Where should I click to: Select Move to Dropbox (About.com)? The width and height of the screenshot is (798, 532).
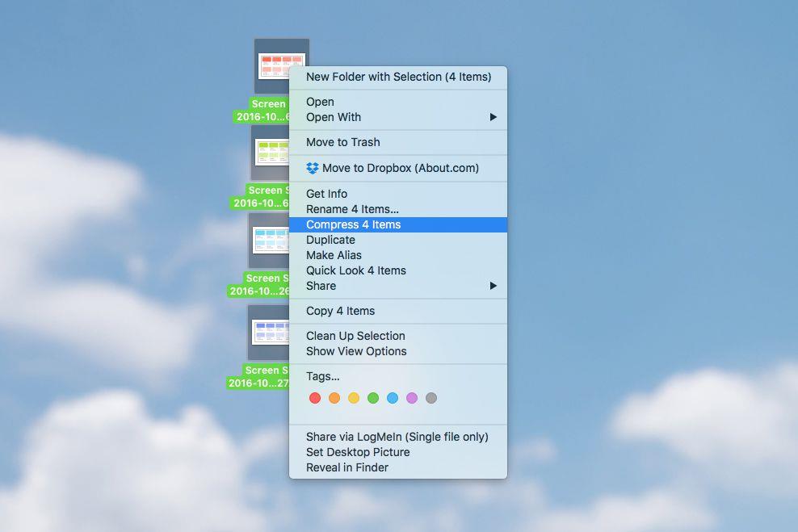coord(398,168)
